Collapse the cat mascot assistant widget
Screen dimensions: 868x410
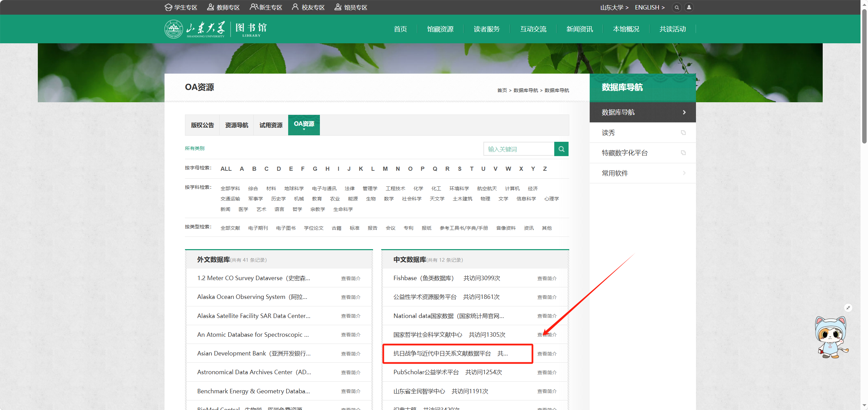pos(848,307)
